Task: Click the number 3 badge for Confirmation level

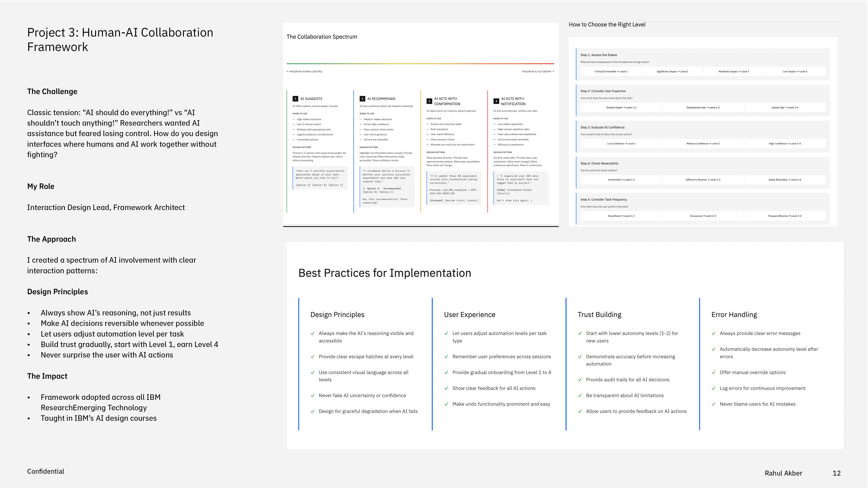Action: [429, 101]
